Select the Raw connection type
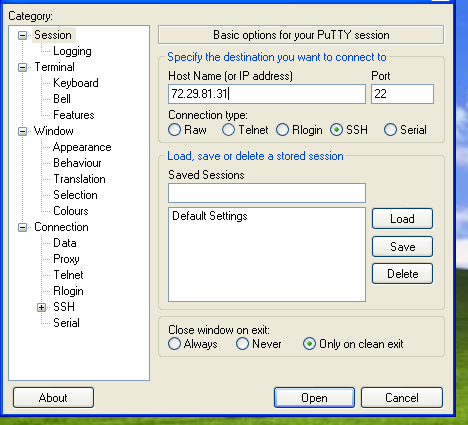The image size is (468, 425). 175,130
